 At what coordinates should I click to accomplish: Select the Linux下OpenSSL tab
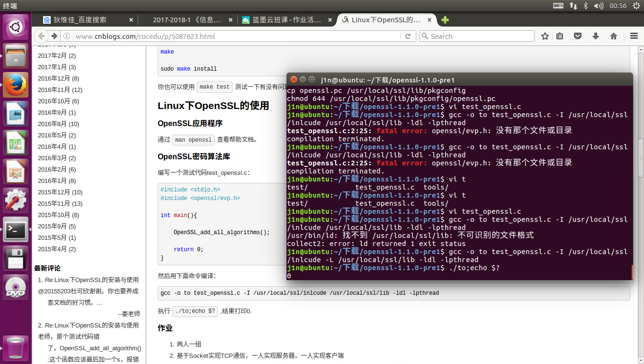(386, 20)
